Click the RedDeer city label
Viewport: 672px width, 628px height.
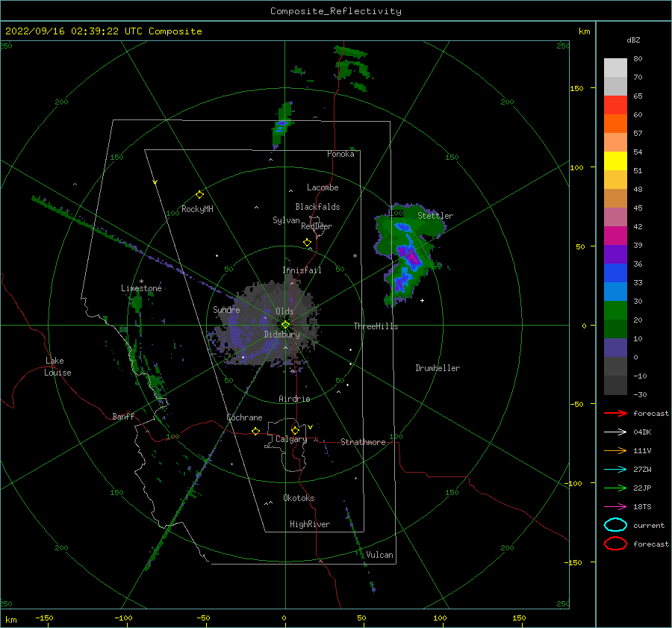pyautogui.click(x=317, y=226)
